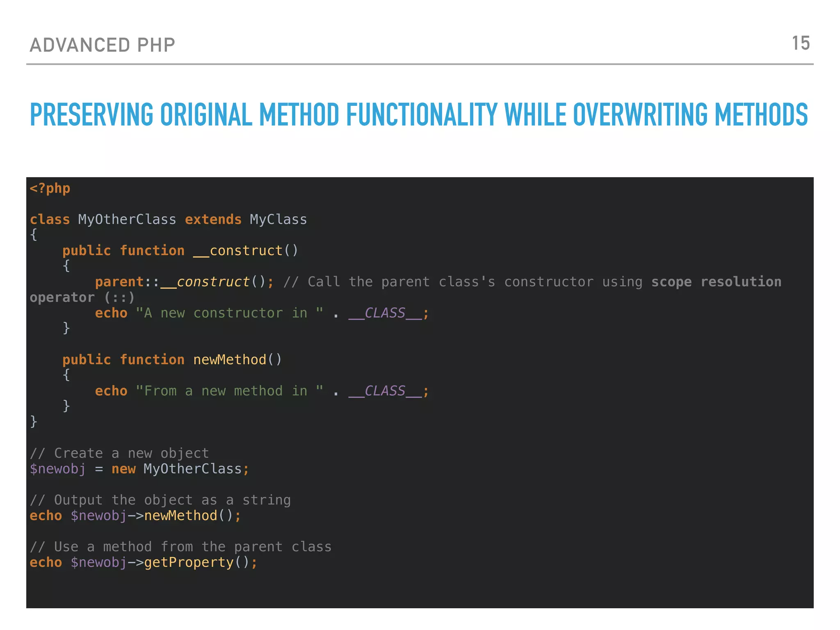
Task: Click '// Output the object as a string' comment
Action: click(160, 500)
